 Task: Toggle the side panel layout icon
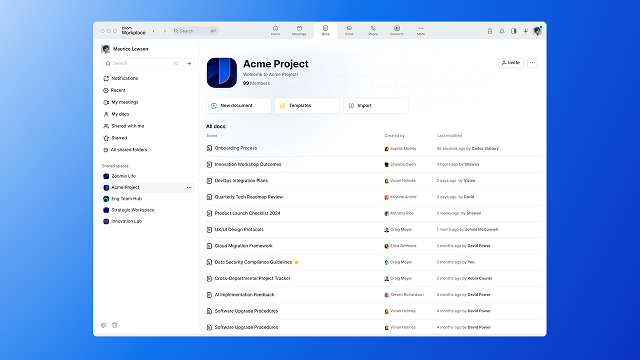514,31
